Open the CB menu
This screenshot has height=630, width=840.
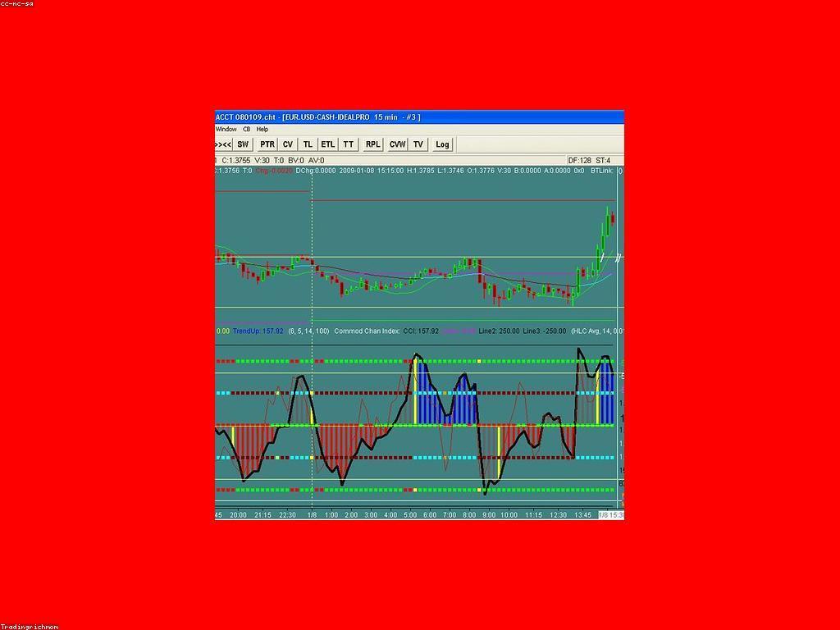point(247,130)
